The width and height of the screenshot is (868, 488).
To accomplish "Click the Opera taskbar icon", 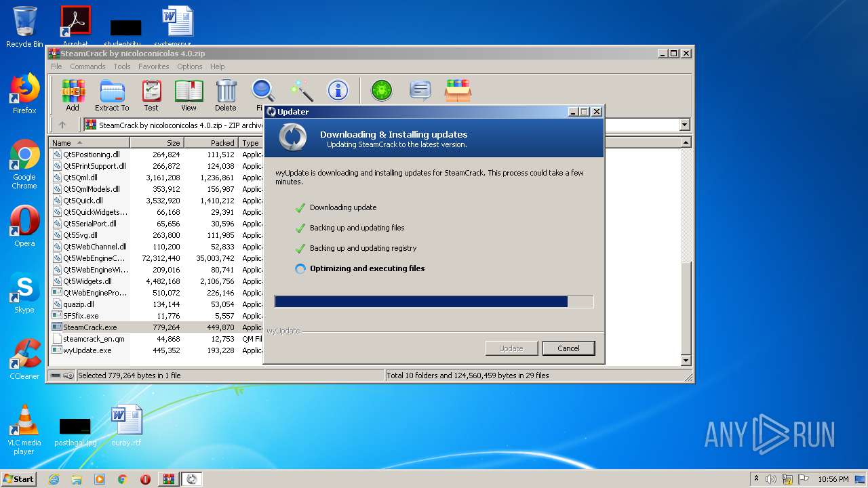I will click(x=145, y=479).
